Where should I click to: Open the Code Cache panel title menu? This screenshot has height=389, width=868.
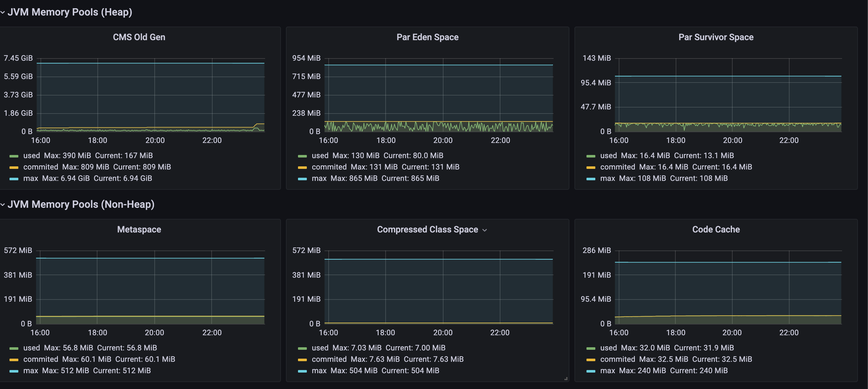pyautogui.click(x=716, y=229)
